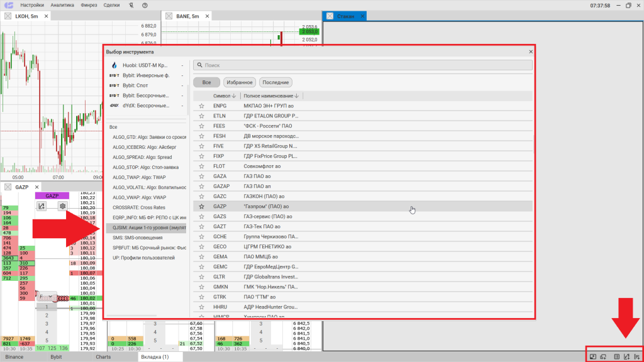Click the add chart icon in status bar
This screenshot has width=644, height=362.
[626, 357]
